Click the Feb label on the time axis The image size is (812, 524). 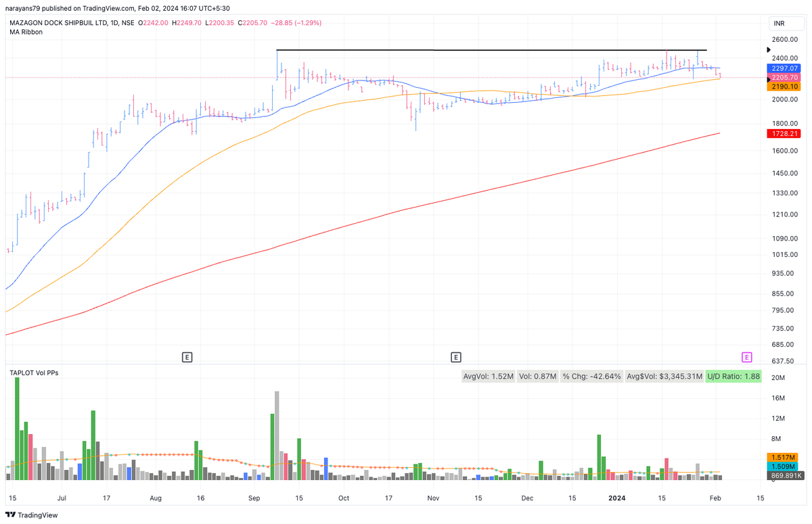(x=715, y=498)
